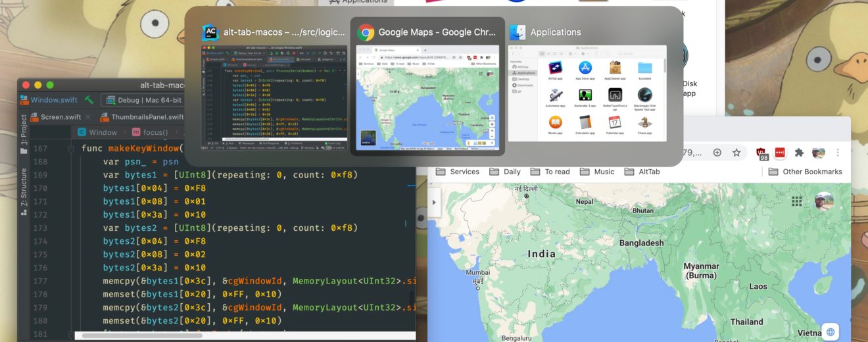
Task: Close the Screen.swift tab in AppCode
Action: pos(88,117)
